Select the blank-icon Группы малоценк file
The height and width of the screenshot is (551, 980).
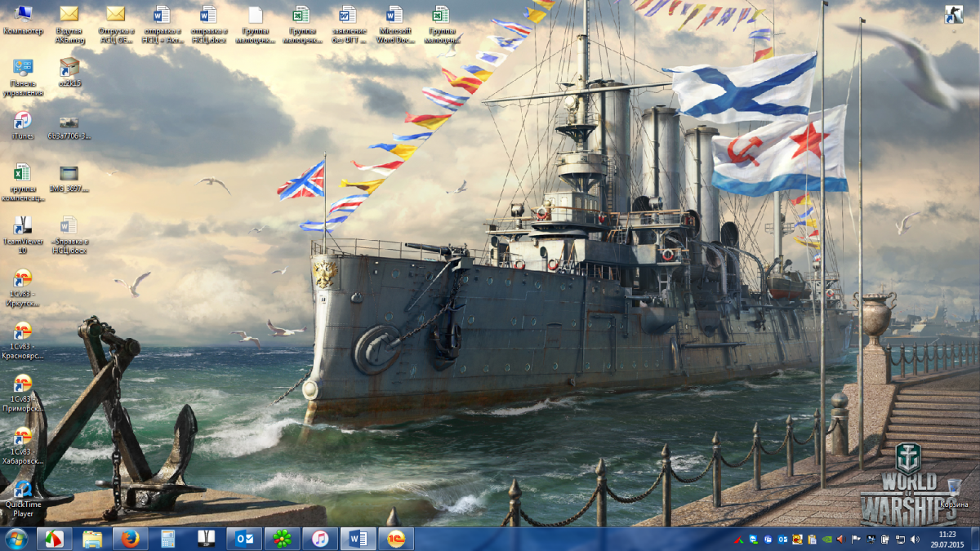pos(255,24)
